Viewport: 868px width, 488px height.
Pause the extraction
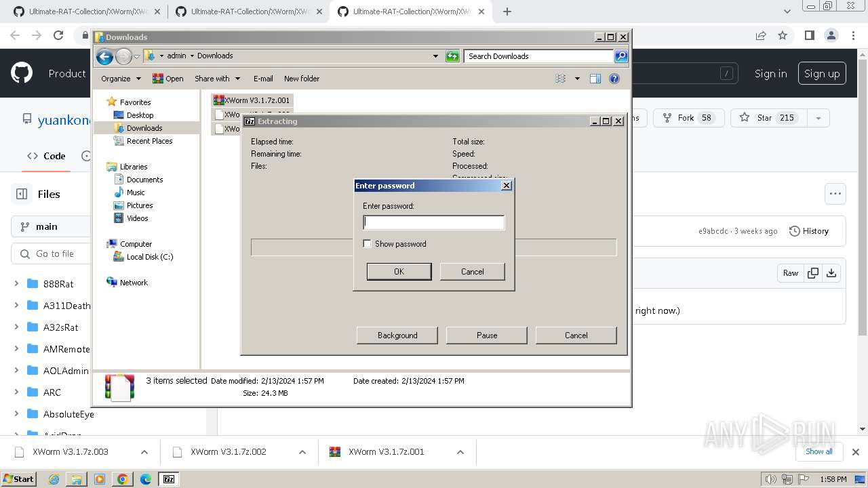tap(487, 335)
